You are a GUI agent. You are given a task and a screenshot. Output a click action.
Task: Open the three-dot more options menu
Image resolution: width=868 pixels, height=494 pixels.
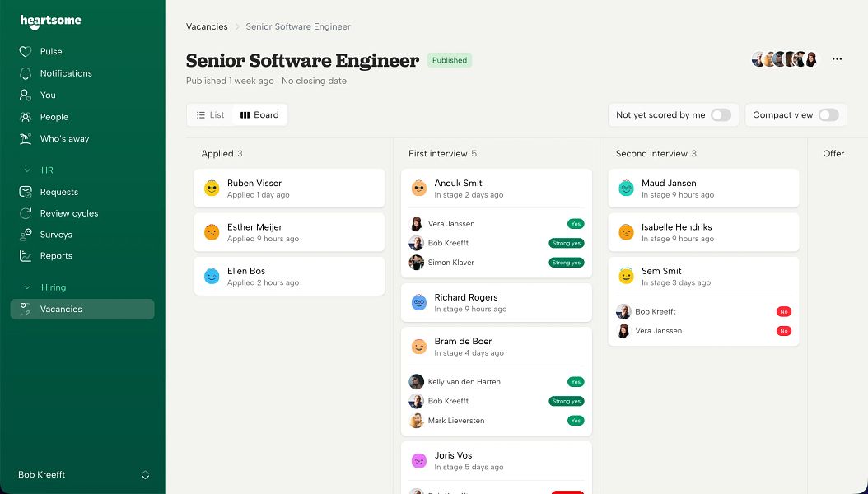click(x=837, y=59)
